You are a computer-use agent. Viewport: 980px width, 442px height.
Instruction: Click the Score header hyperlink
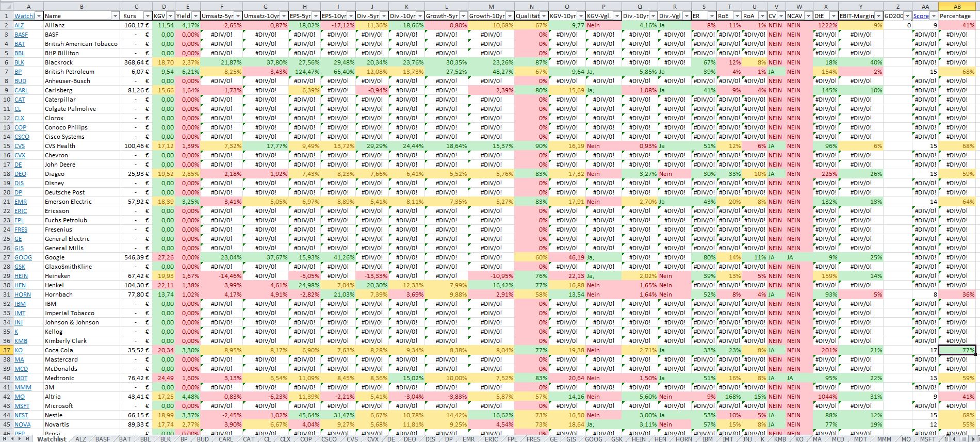click(921, 16)
